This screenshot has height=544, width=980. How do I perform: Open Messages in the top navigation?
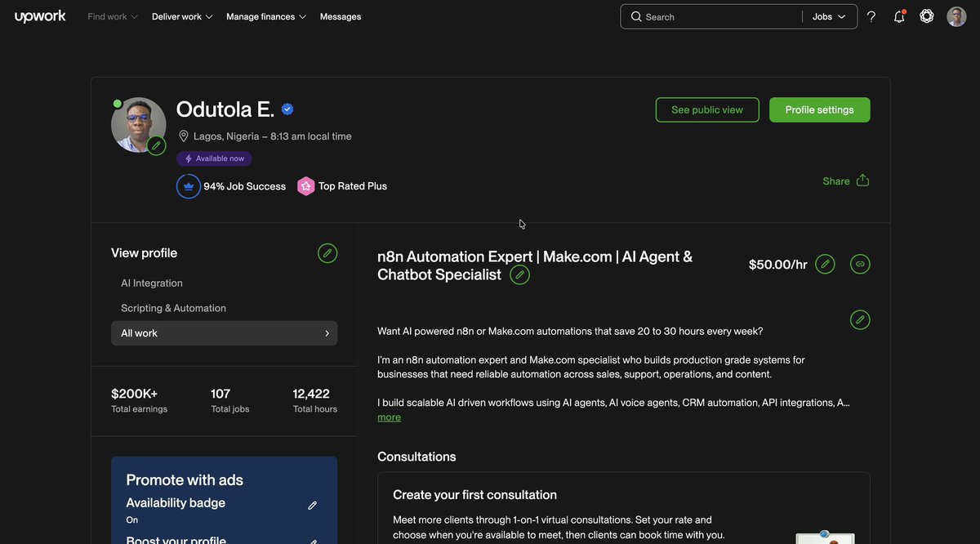tap(341, 16)
